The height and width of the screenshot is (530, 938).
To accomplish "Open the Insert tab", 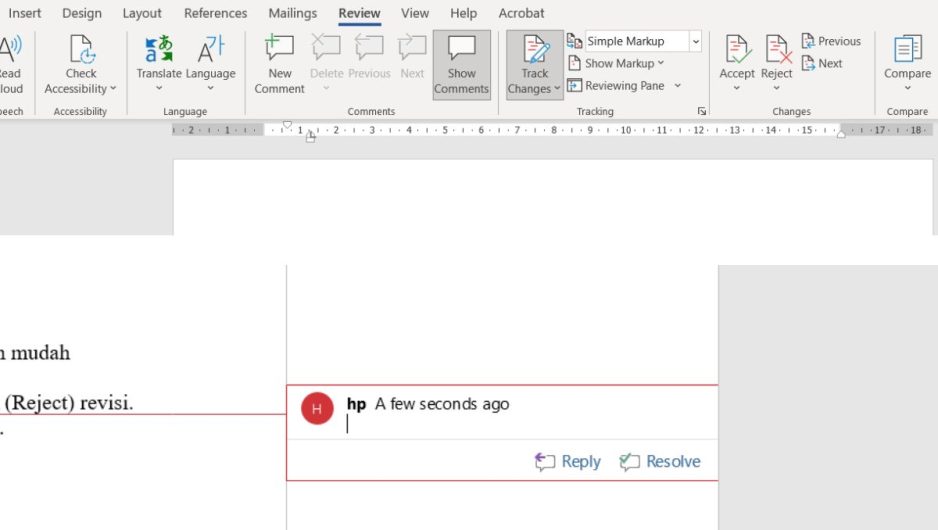I will (x=25, y=13).
